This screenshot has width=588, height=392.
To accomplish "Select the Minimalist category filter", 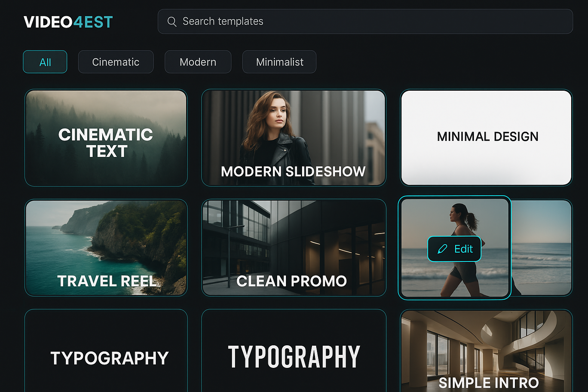I will pos(279,62).
